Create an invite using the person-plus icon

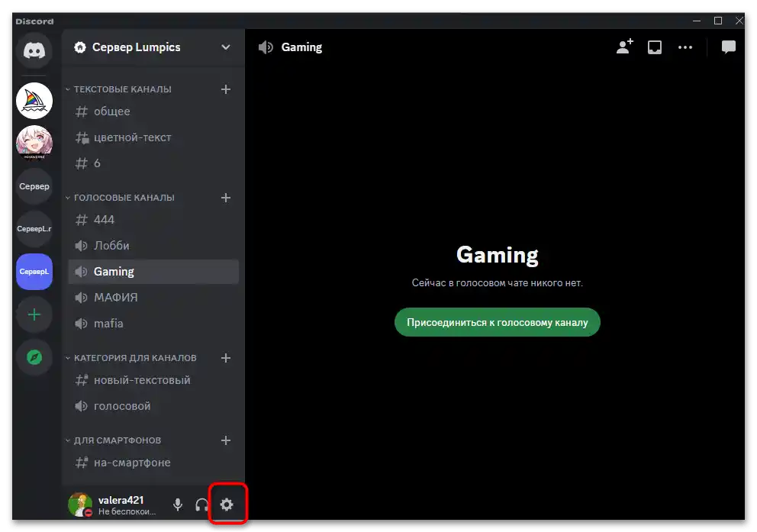pyautogui.click(x=623, y=47)
